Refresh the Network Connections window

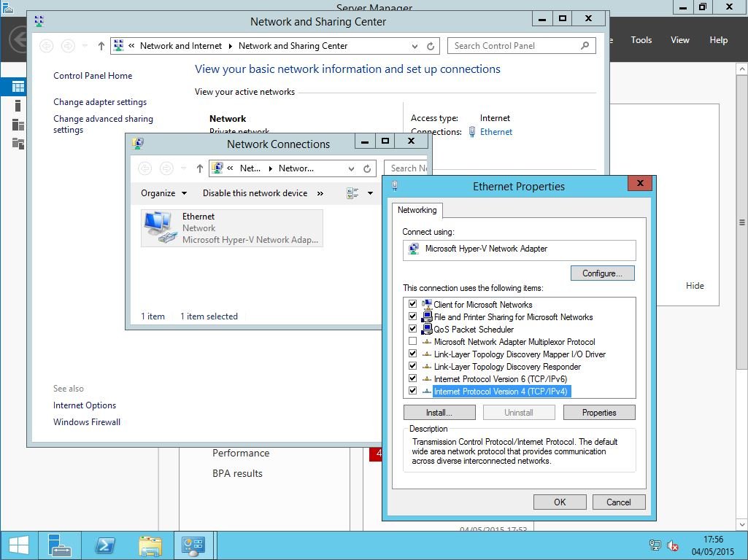pos(367,168)
